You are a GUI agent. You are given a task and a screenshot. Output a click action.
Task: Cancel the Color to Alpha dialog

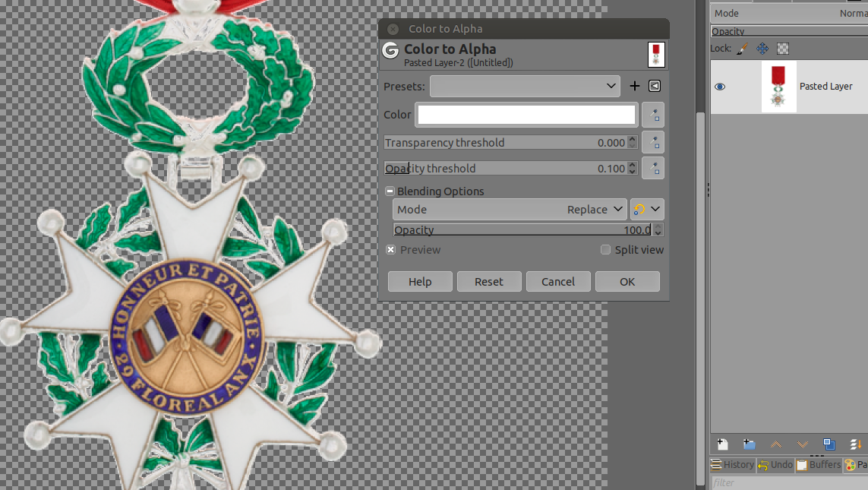(x=558, y=281)
